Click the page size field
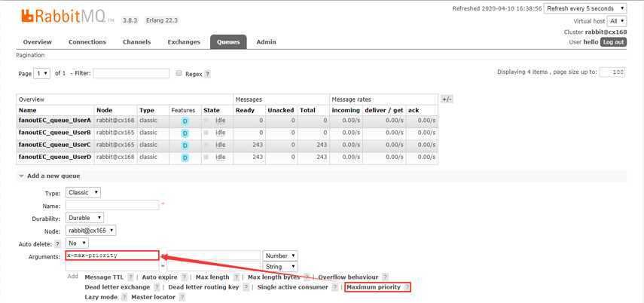Screen dimensions: 644x303 click(x=612, y=72)
